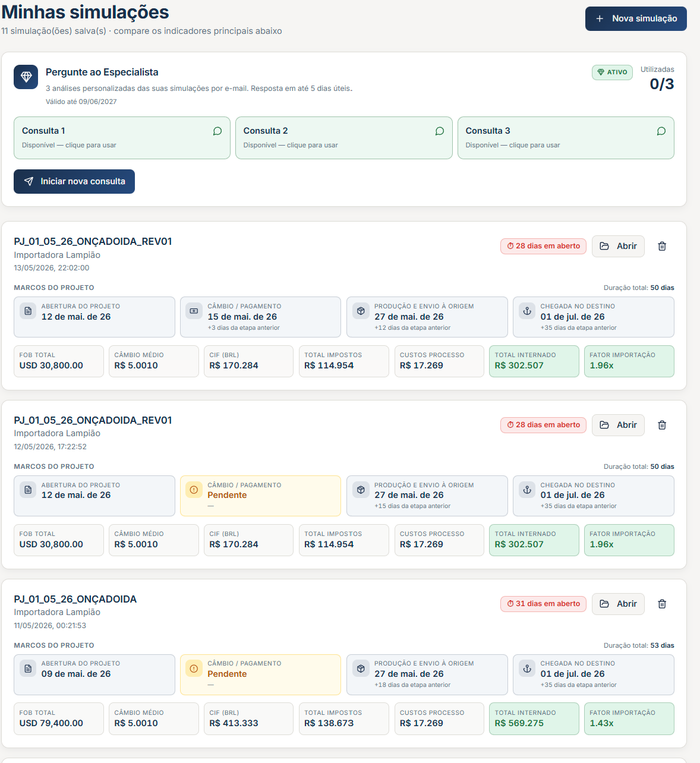Image resolution: width=700 pixels, height=763 pixels.
Task: Click the warning icon in Pendente card of 11/05/2026 simulation
Action: 194,669
